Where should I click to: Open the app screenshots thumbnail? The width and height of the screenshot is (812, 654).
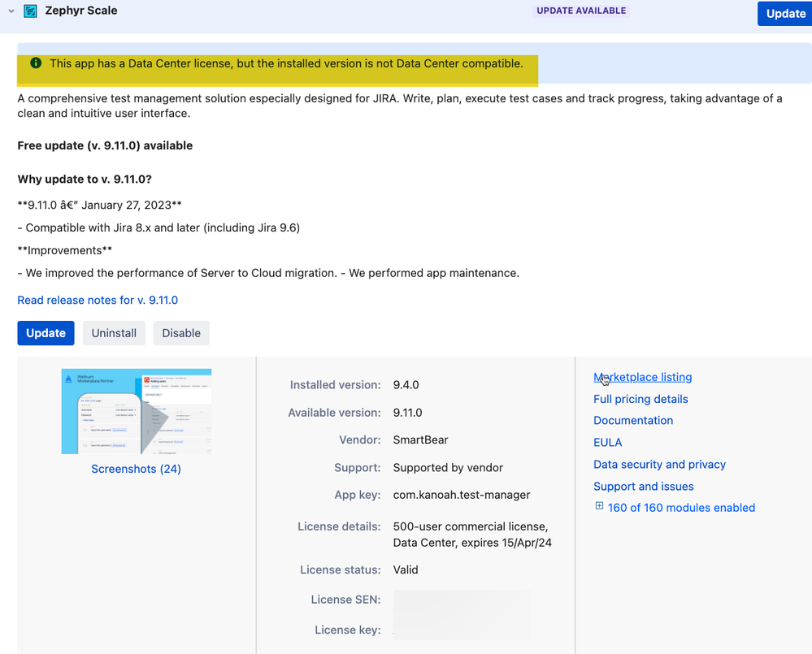coord(137,411)
